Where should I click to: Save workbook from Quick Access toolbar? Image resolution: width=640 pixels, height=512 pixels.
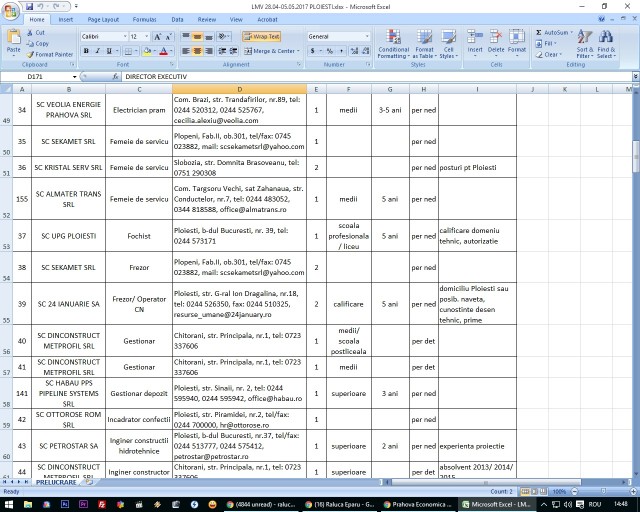29,7
